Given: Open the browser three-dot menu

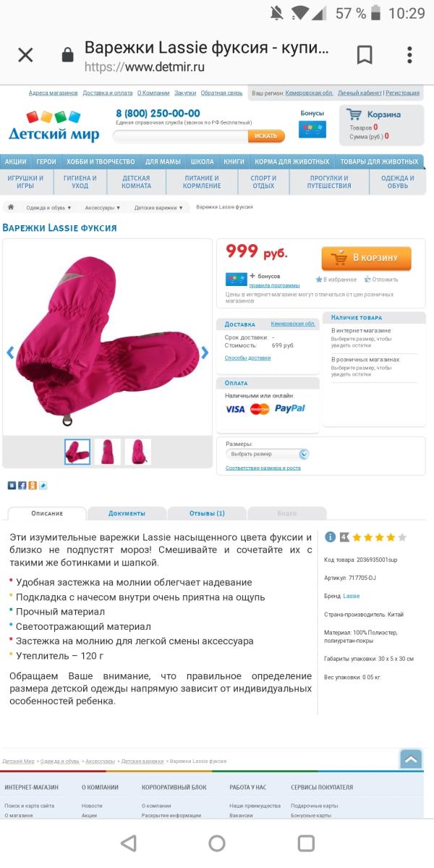Looking at the screenshot, I should tap(409, 55).
